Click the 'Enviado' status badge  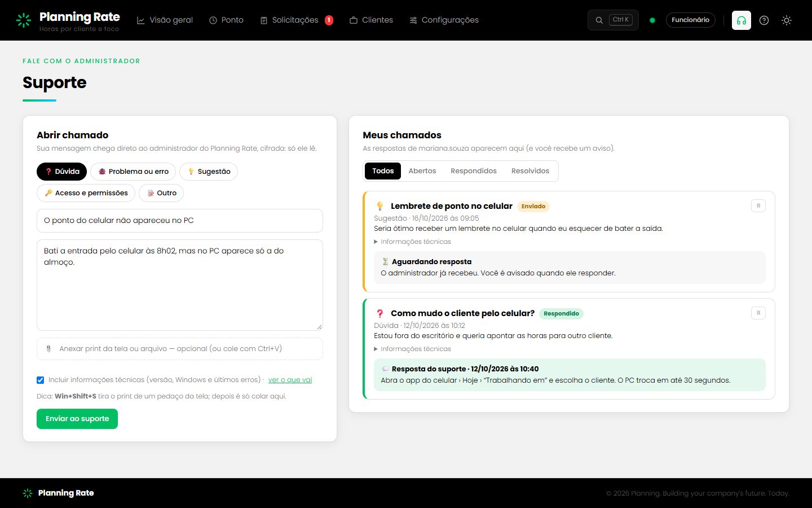[533, 207]
